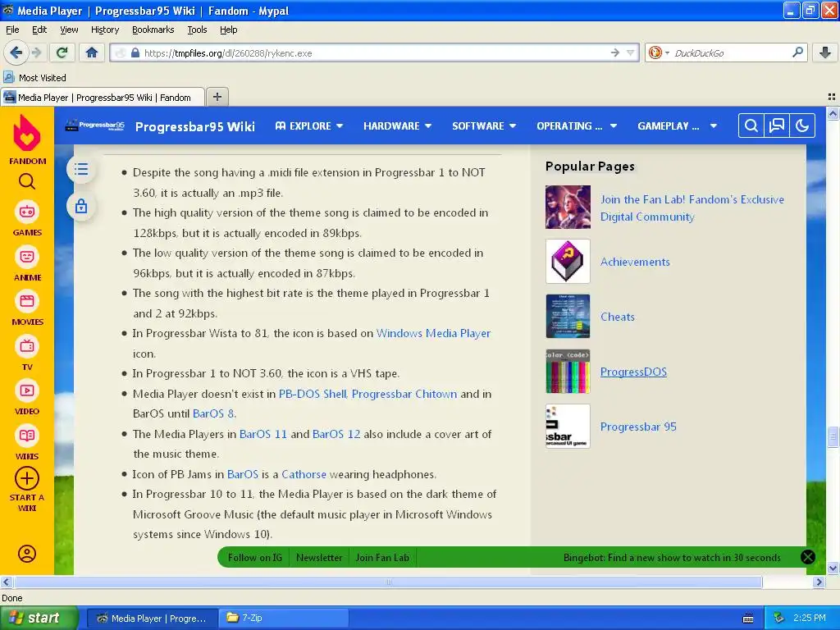Toggle dark theme with moon icon
The image size is (840, 630).
click(802, 126)
